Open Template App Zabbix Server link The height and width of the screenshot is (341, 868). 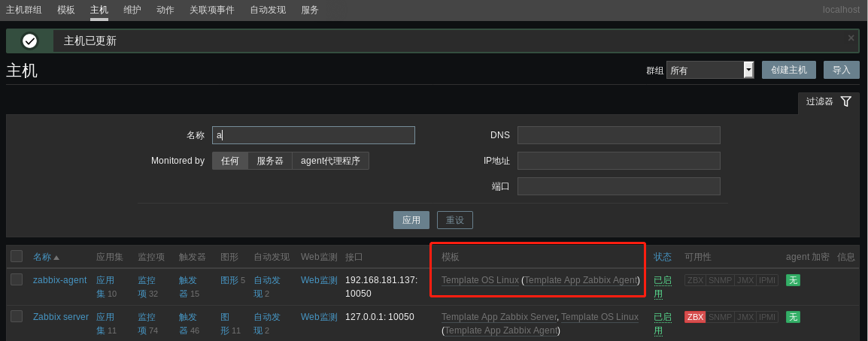(499, 317)
